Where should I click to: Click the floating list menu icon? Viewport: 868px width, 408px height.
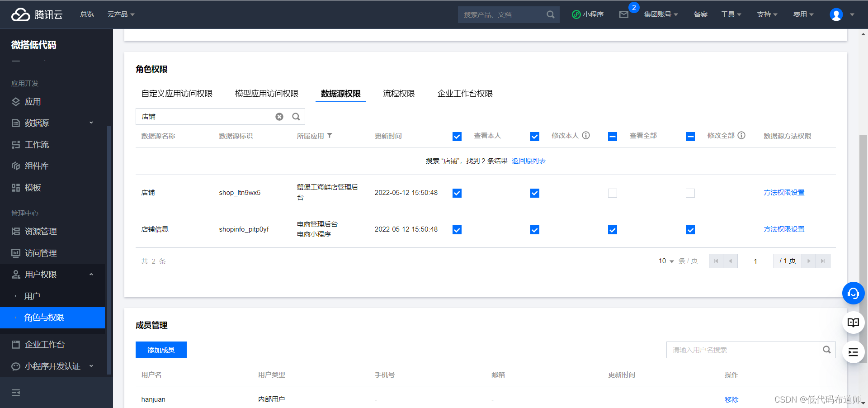click(x=853, y=352)
